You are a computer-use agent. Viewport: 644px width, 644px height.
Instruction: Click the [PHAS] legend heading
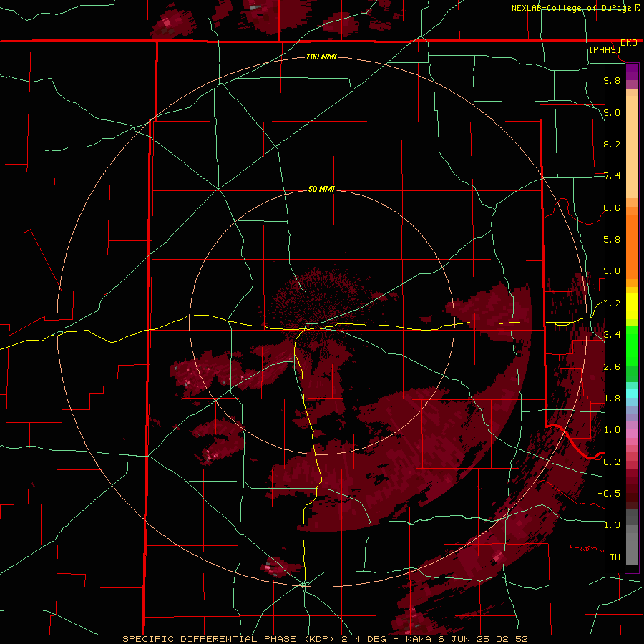pyautogui.click(x=605, y=49)
